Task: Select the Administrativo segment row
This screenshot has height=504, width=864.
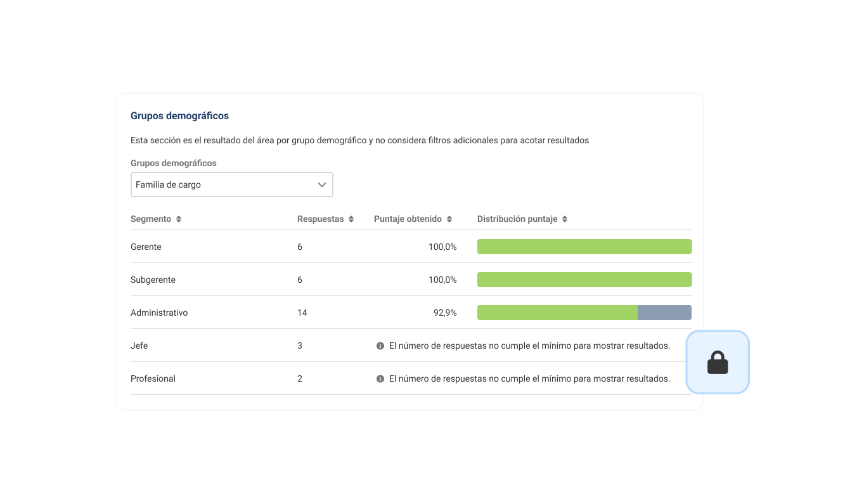Action: click(159, 313)
